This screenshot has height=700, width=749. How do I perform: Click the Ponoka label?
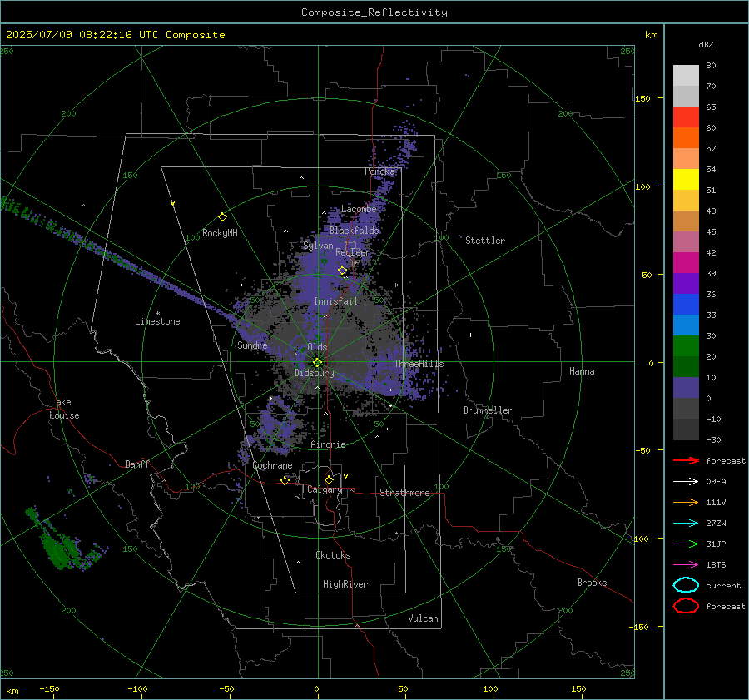pos(379,171)
